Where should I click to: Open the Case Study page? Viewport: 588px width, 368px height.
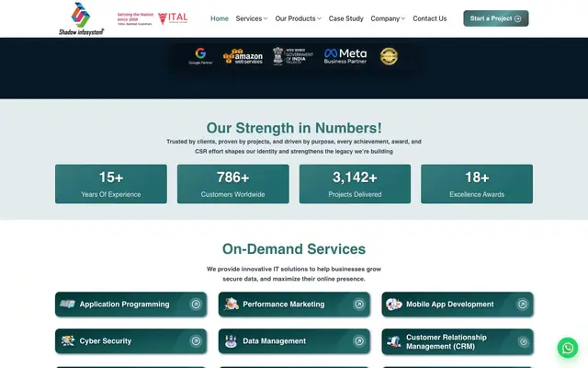[x=345, y=18]
